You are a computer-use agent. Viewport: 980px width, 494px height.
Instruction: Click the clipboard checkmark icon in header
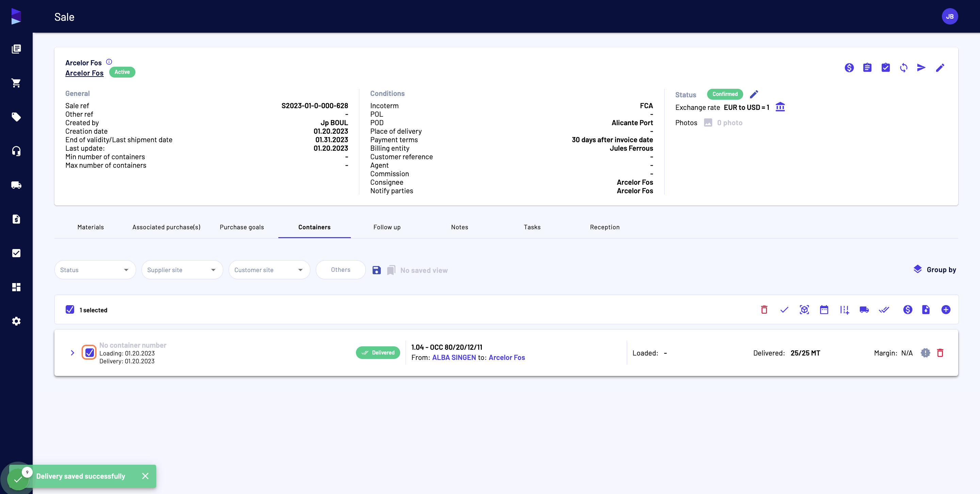[886, 68]
